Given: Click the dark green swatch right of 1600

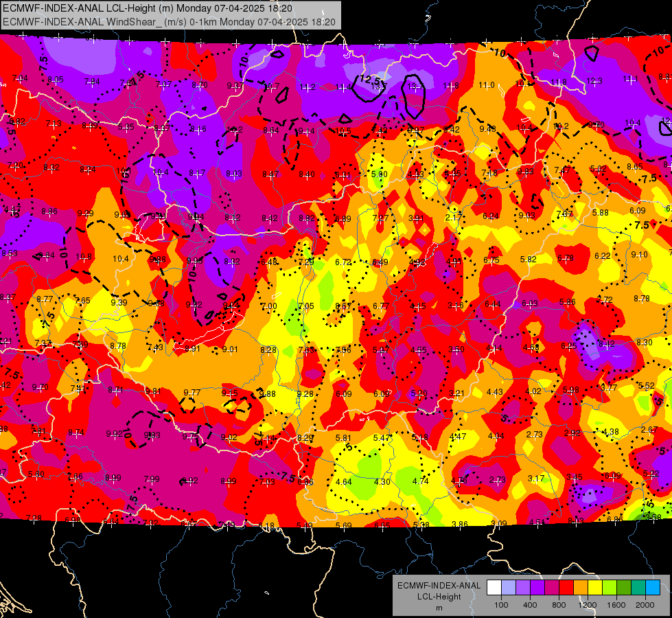Looking at the screenshot, I should pos(624,588).
